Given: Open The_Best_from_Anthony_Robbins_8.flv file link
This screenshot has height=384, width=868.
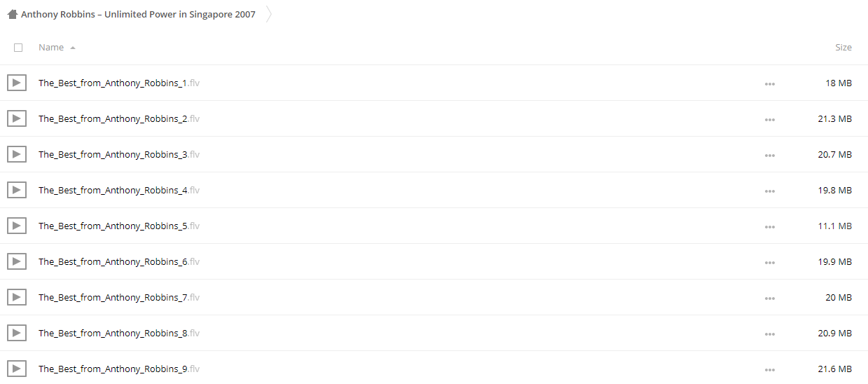Looking at the screenshot, I should [x=119, y=333].
